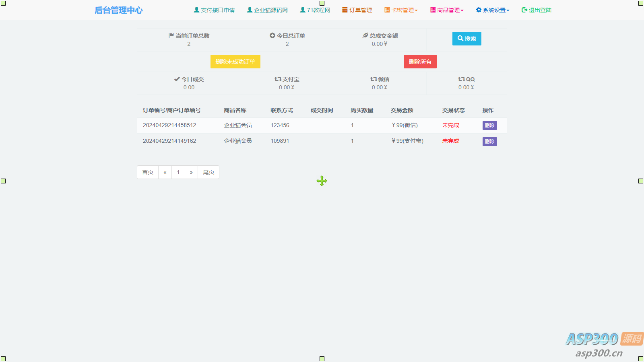Click plus icon beside 今日总订单
This screenshot has height=362, width=644.
[x=272, y=35]
